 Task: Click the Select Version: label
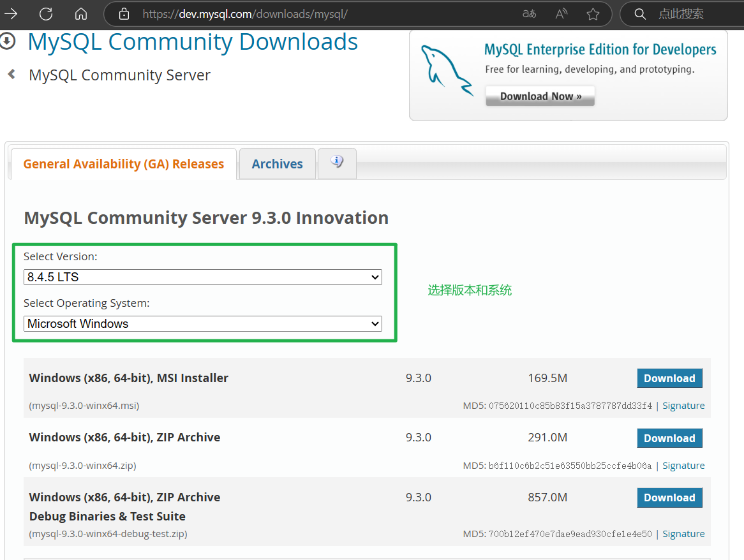tap(60, 256)
